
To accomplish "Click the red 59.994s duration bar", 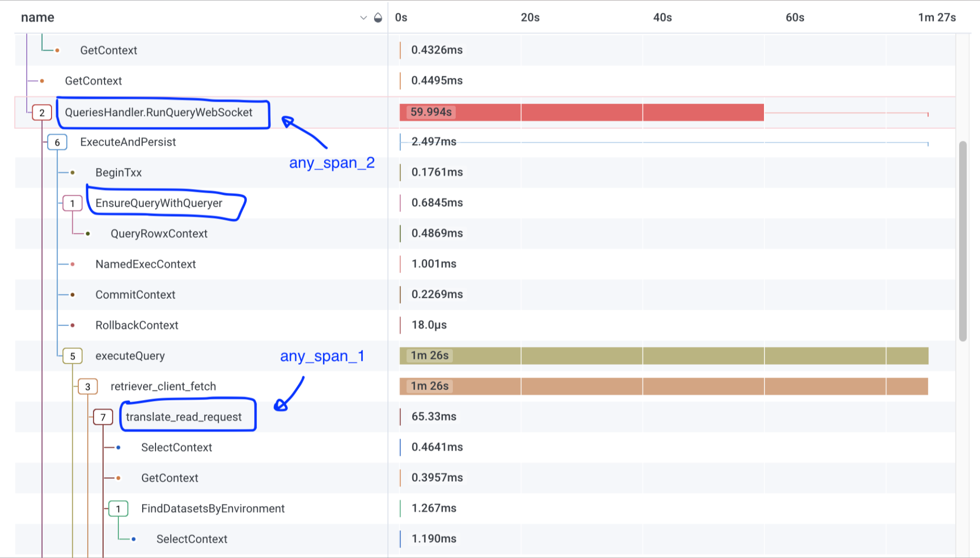I will tap(581, 112).
